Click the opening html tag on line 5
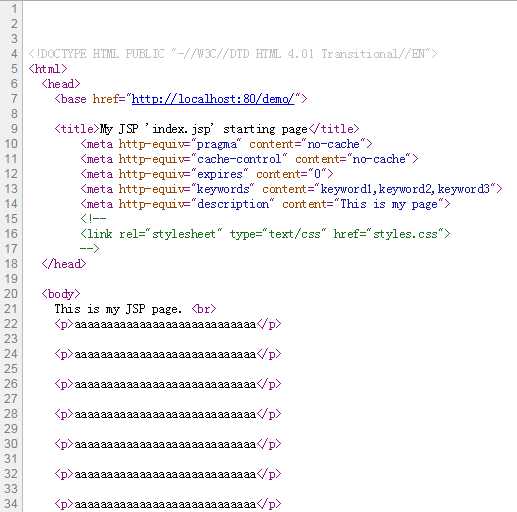 48,69
